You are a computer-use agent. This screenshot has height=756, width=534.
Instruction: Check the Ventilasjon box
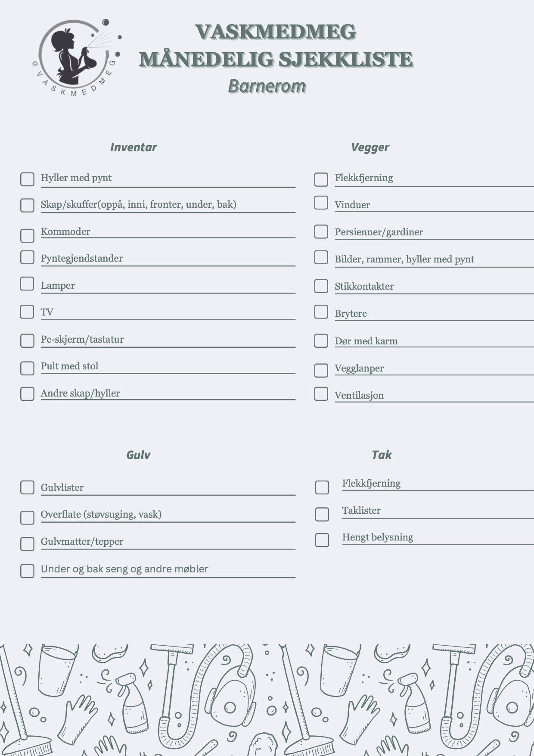[321, 394]
